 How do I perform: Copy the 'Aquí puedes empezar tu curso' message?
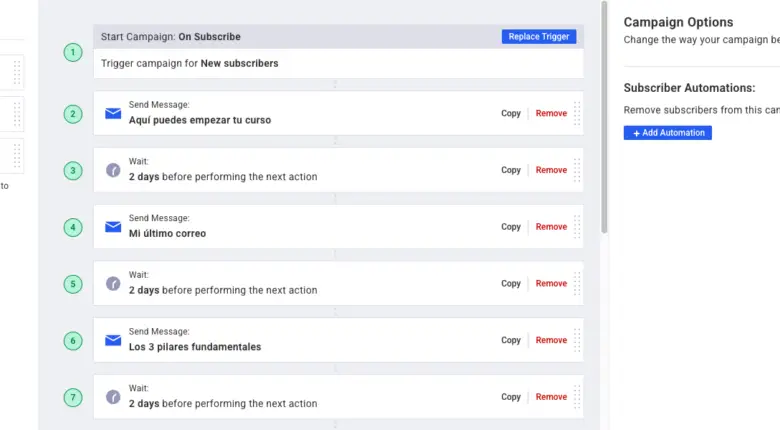point(511,114)
